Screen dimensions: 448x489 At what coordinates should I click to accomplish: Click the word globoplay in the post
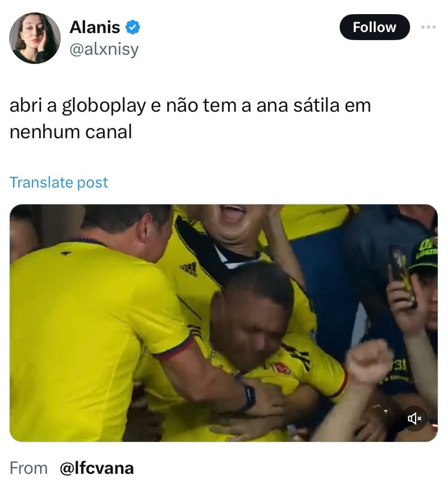point(104,106)
